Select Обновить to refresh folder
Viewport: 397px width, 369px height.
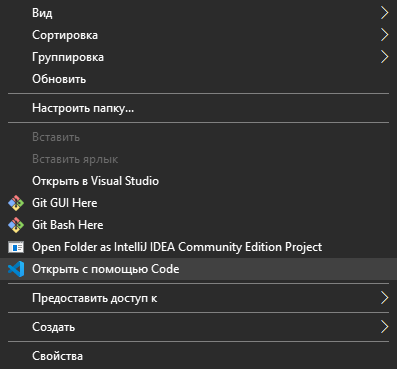[198, 79]
